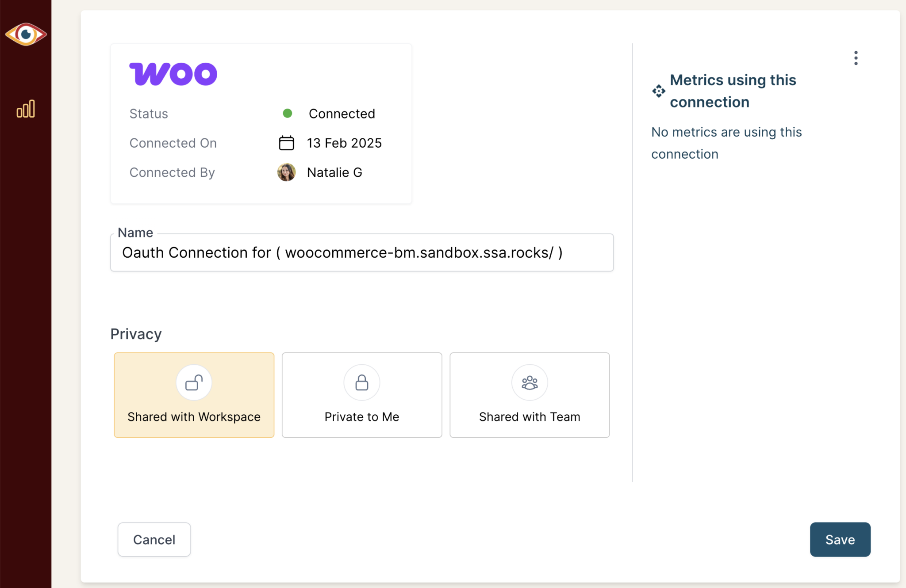Click the calendar icon beside 13 Feb 2025
Image resolution: width=906 pixels, height=588 pixels.
pos(286,143)
